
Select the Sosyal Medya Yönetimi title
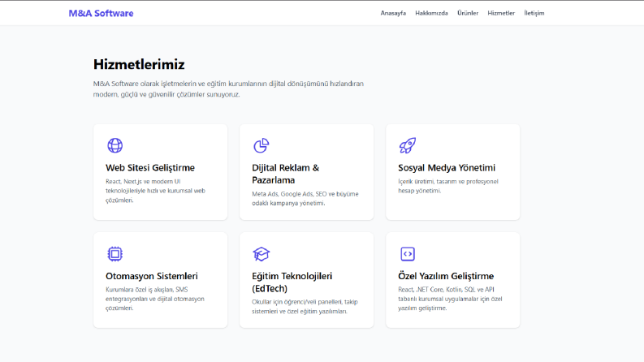click(447, 168)
